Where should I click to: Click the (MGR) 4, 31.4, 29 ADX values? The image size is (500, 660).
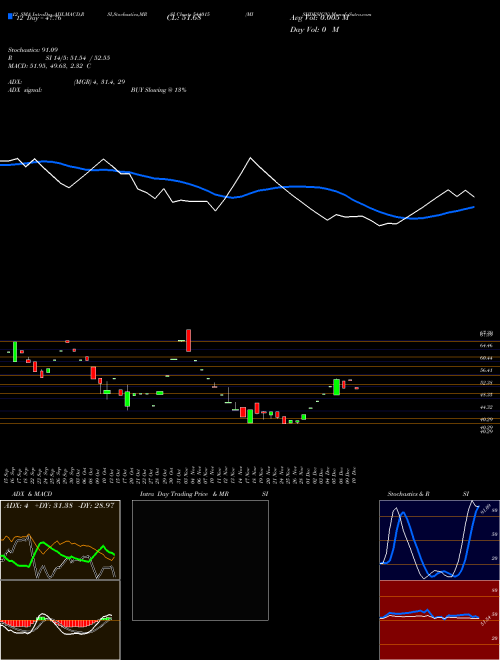(99, 82)
